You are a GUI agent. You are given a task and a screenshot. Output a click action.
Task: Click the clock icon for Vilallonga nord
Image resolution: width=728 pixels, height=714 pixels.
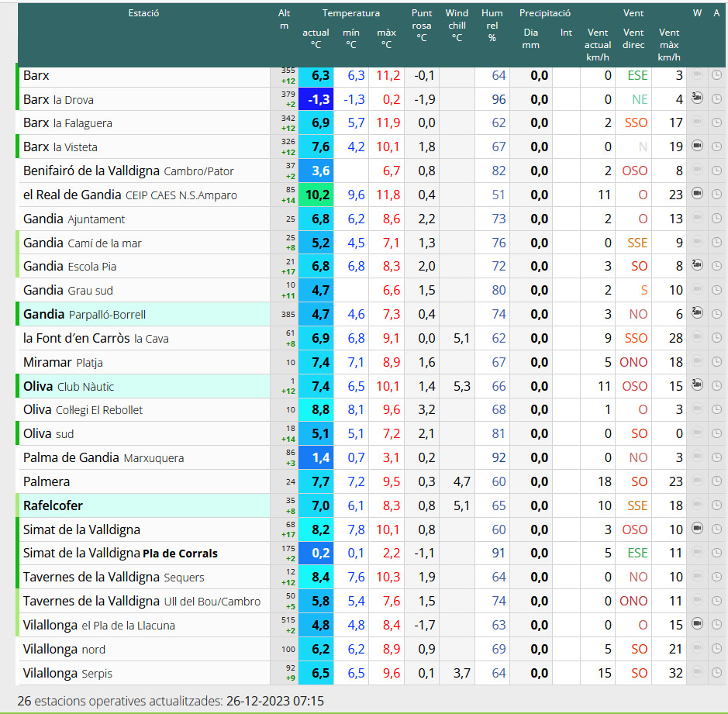(716, 649)
